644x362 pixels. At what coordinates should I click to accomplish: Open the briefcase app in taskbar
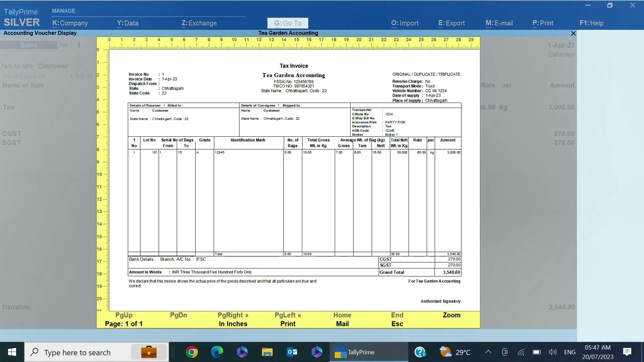[148, 352]
